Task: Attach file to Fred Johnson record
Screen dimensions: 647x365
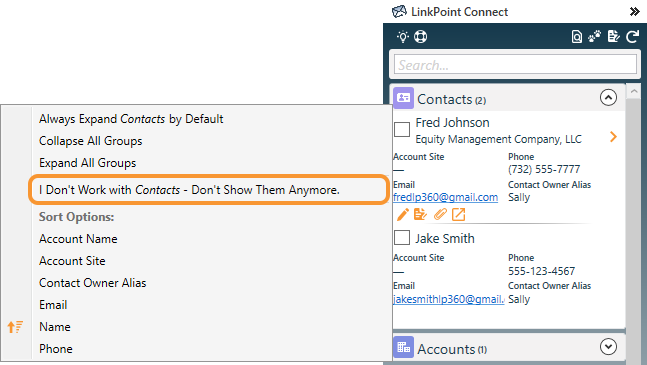Action: 440,214
